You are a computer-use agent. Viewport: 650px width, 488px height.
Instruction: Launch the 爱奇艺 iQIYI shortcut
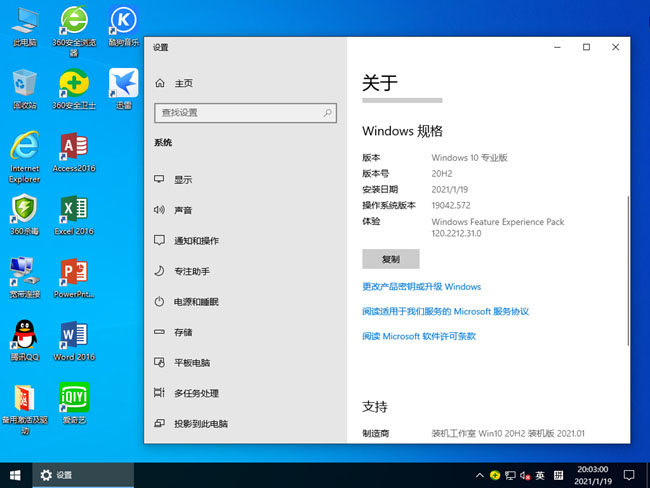pos(74,404)
